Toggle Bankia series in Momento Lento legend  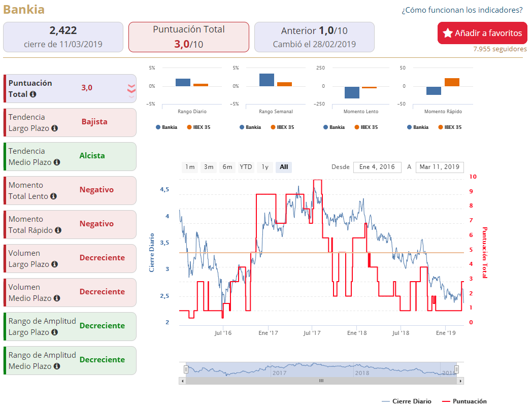tap(334, 127)
